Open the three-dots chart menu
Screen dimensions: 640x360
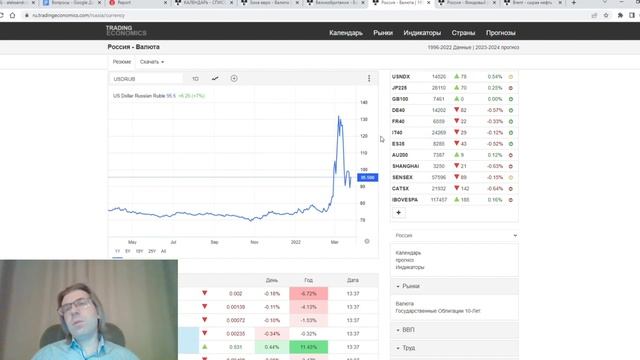(369, 78)
